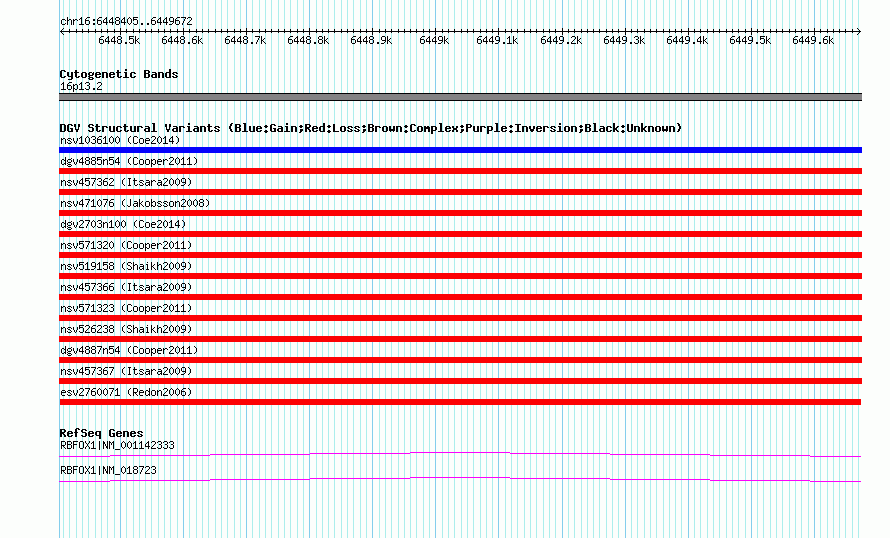
Task: Select the red loss bar for nsv457367
Action: pos(460,381)
